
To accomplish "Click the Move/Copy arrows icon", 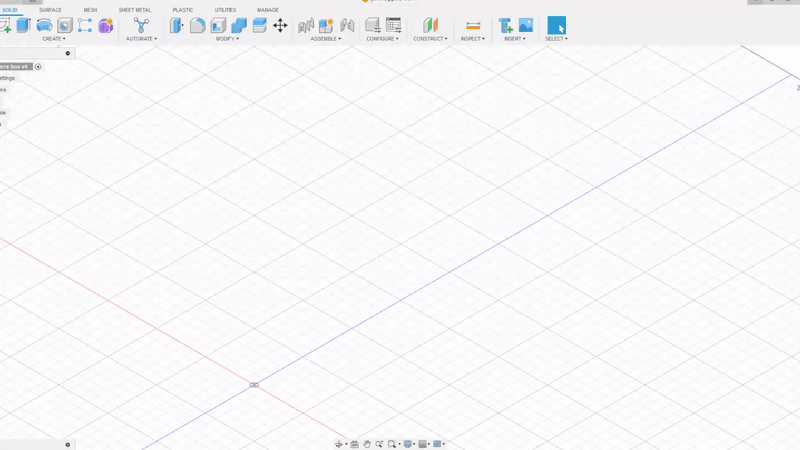I will pyautogui.click(x=280, y=25).
